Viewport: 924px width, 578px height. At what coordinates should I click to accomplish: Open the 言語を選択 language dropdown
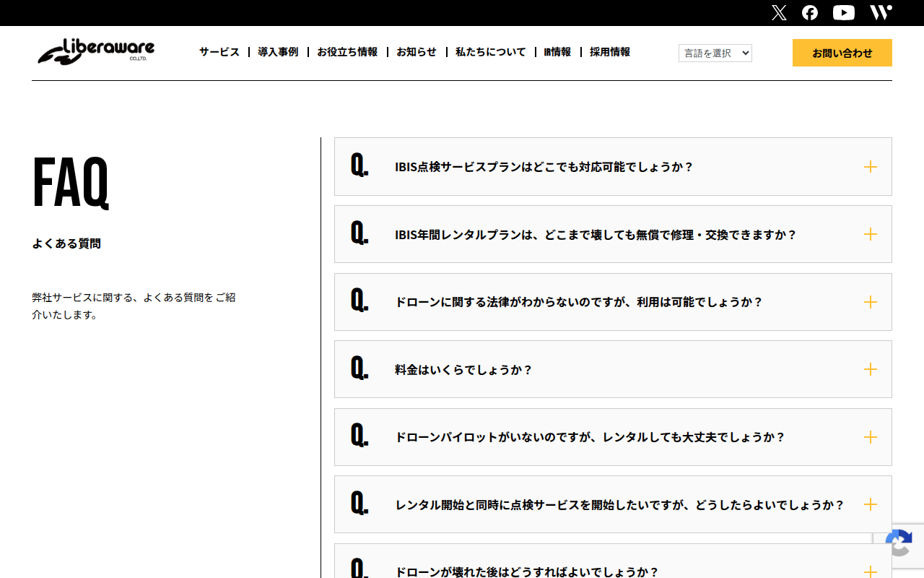pyautogui.click(x=715, y=53)
